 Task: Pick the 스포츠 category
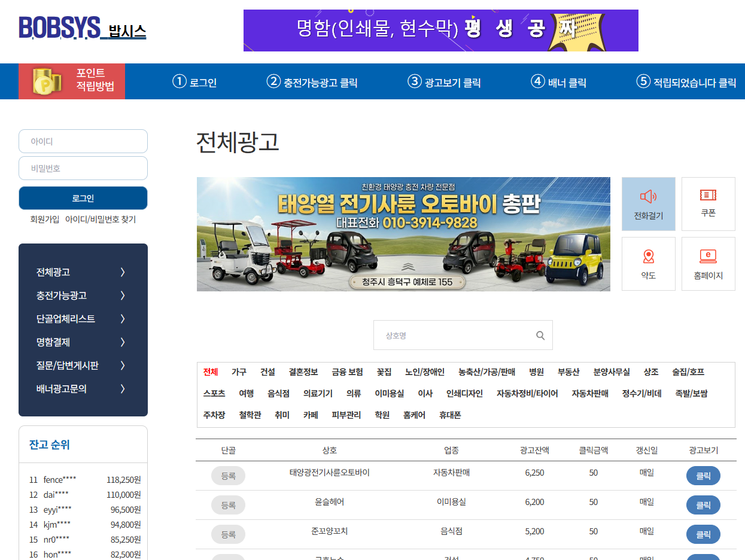pyautogui.click(x=214, y=394)
